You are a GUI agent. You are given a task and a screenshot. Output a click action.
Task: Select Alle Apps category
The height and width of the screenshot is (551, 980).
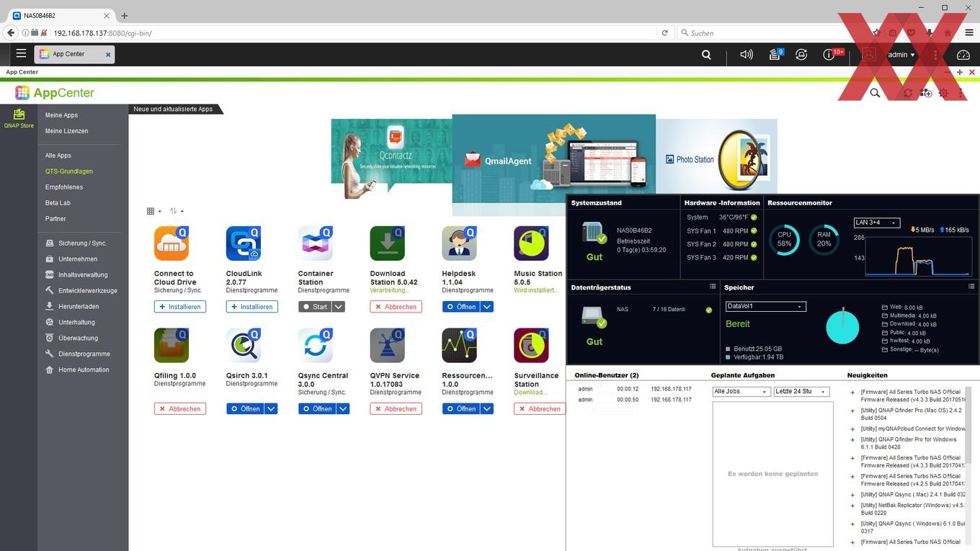coord(58,156)
